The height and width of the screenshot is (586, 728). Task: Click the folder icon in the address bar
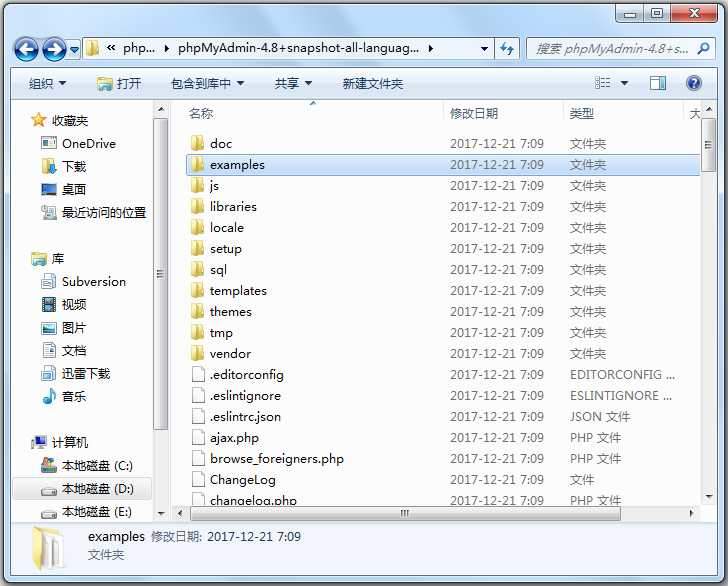tap(92, 48)
